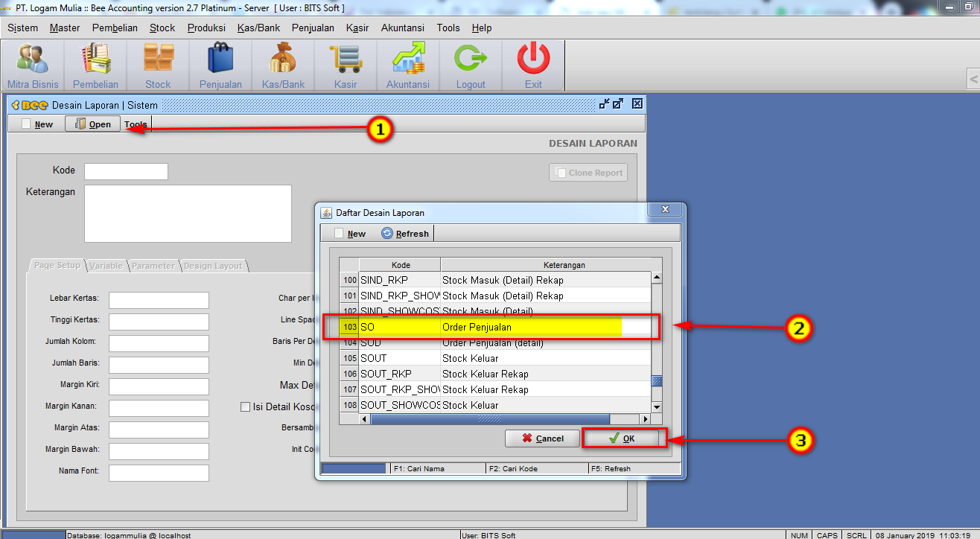Open the Stock boxes icon
Viewport: 980px width, 539px height.
158,59
